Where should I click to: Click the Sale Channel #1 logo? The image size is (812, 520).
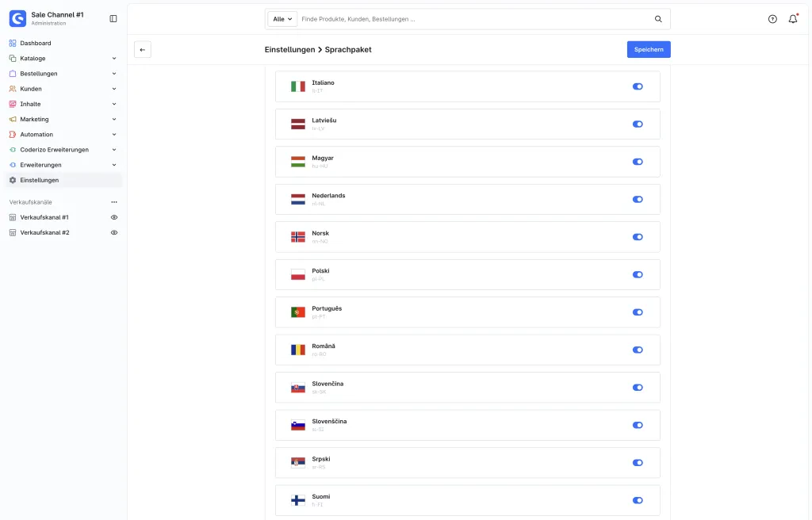pos(17,19)
